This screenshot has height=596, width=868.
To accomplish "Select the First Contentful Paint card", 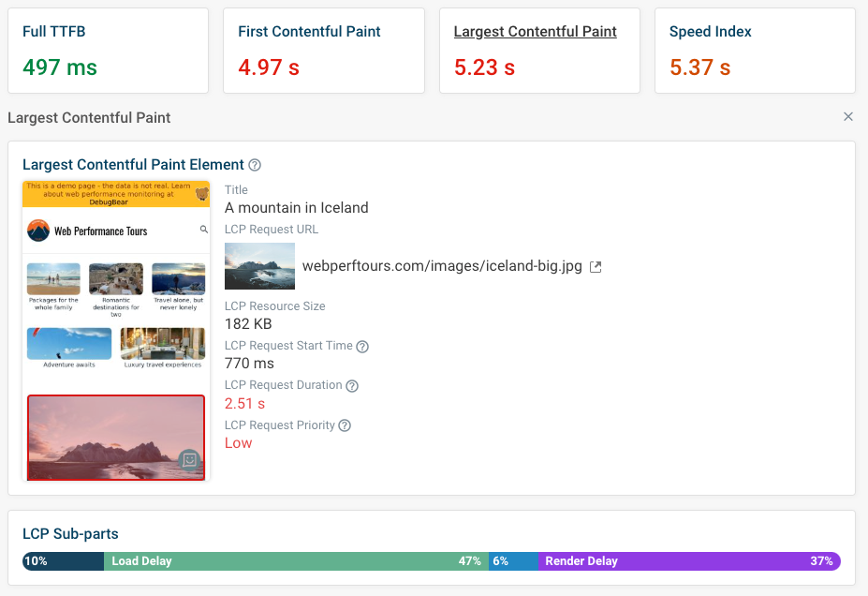I will (x=324, y=51).
